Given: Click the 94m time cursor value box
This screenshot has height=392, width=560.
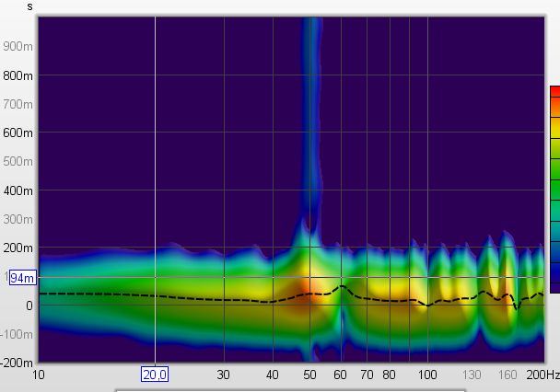Looking at the screenshot, I should [23, 278].
